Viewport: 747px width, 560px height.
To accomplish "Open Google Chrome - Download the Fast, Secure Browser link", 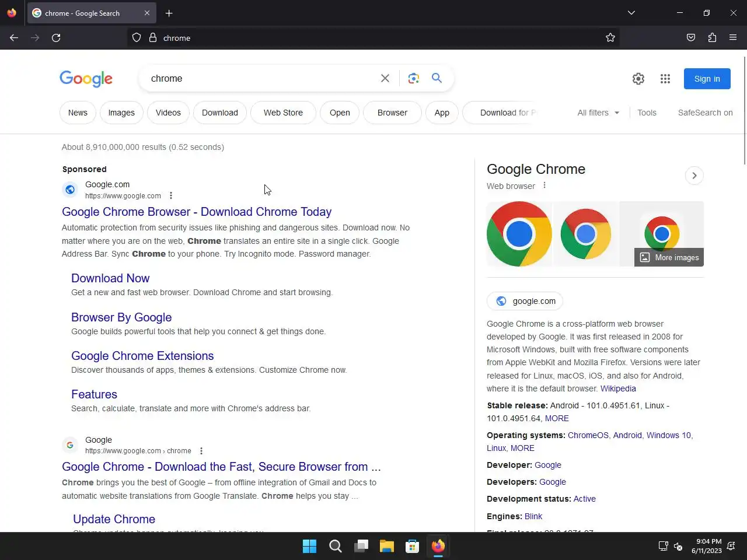I will (x=221, y=467).
